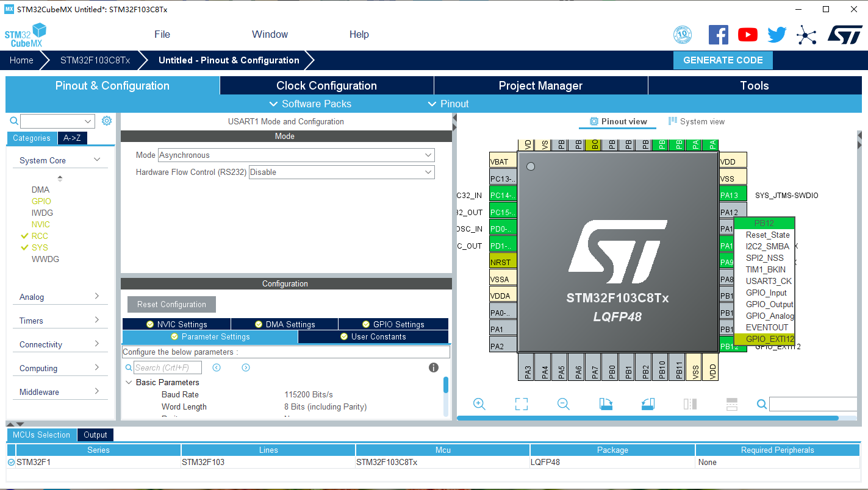Screen dimensions: 868x490
Task: Open the GPIO Settings tab
Action: click(x=393, y=324)
